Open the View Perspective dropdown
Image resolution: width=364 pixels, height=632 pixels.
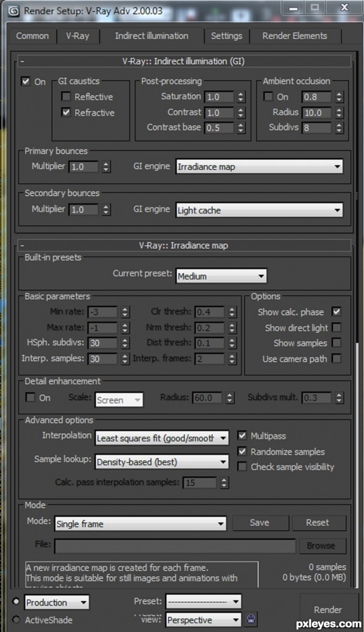(204, 619)
